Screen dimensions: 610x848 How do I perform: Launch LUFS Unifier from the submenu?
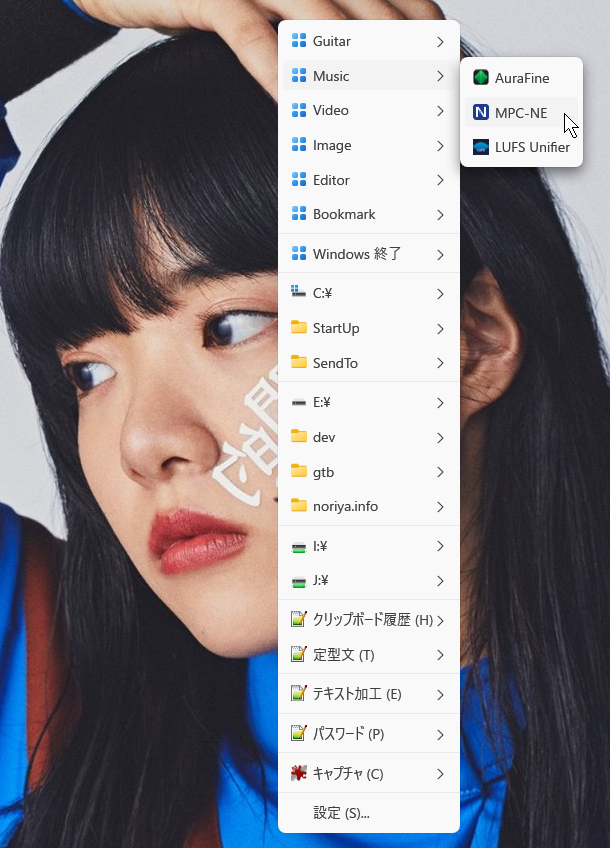(x=521, y=147)
